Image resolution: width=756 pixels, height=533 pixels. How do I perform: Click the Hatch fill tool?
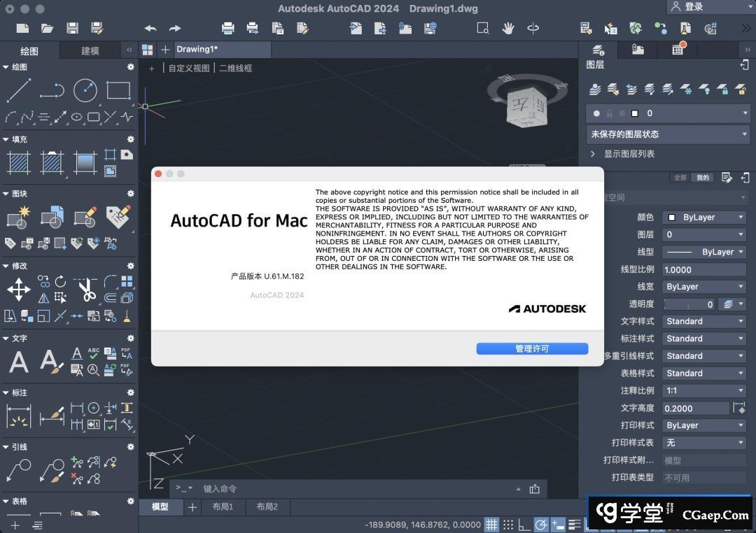(19, 163)
